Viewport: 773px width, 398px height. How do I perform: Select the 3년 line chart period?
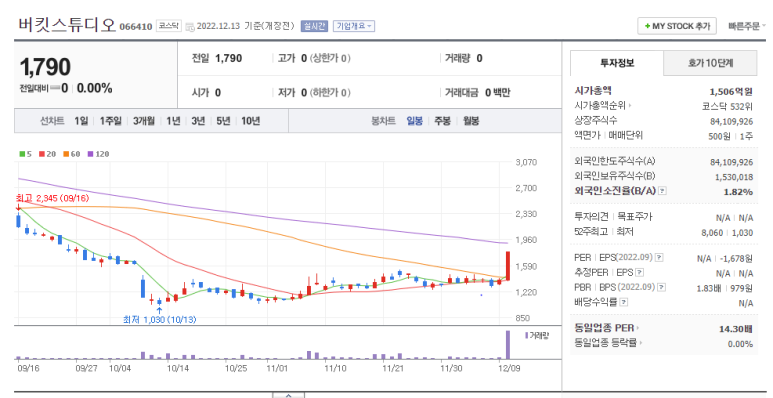click(198, 121)
